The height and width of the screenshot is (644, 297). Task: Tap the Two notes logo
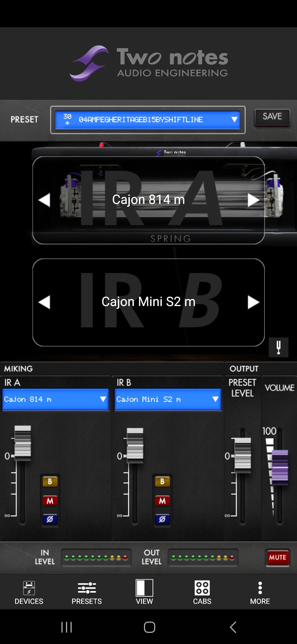pos(149,63)
